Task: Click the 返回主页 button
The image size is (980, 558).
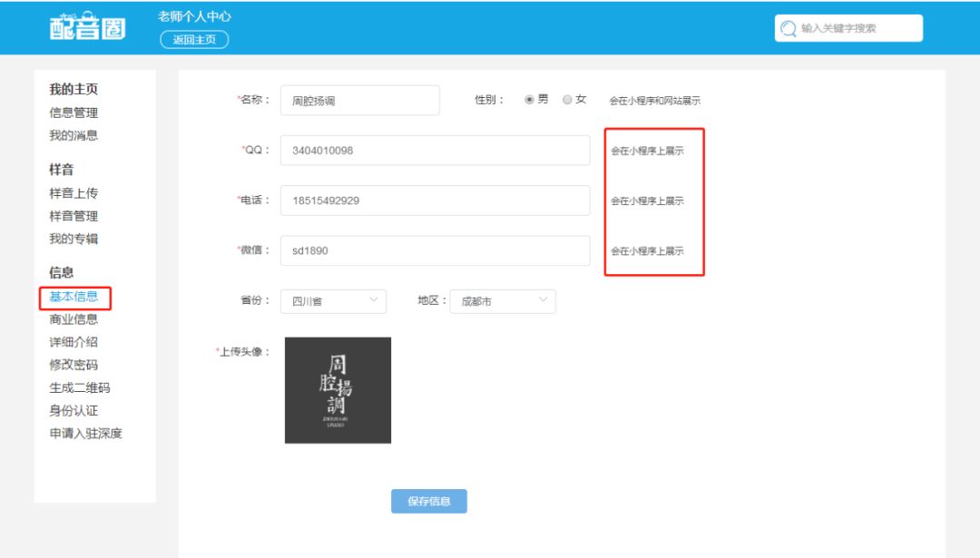Action: 194,39
